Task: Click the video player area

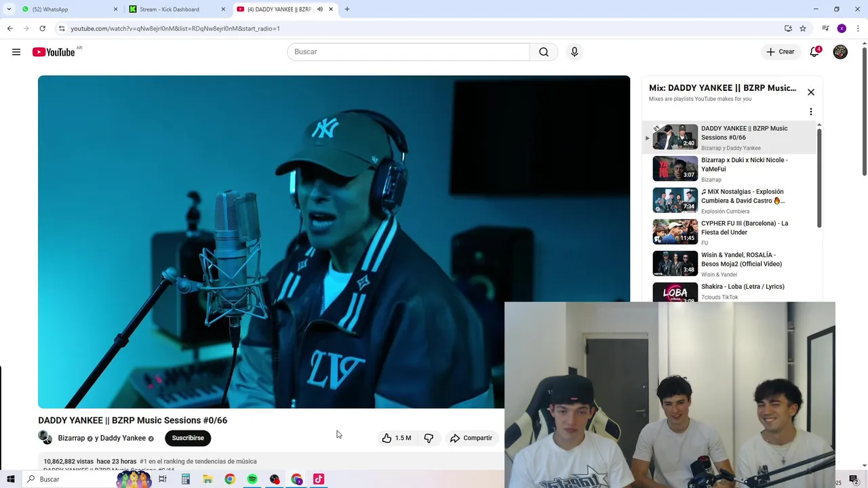Action: 334,242
